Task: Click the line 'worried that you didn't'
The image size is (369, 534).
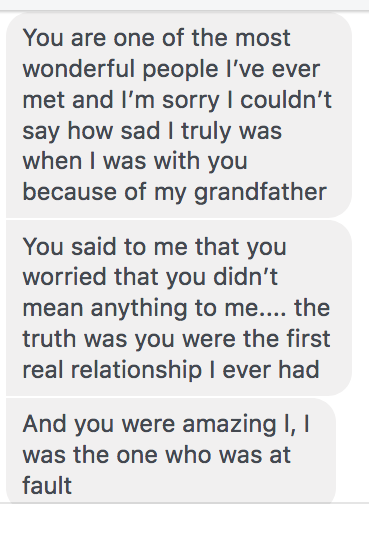Action: [150, 277]
